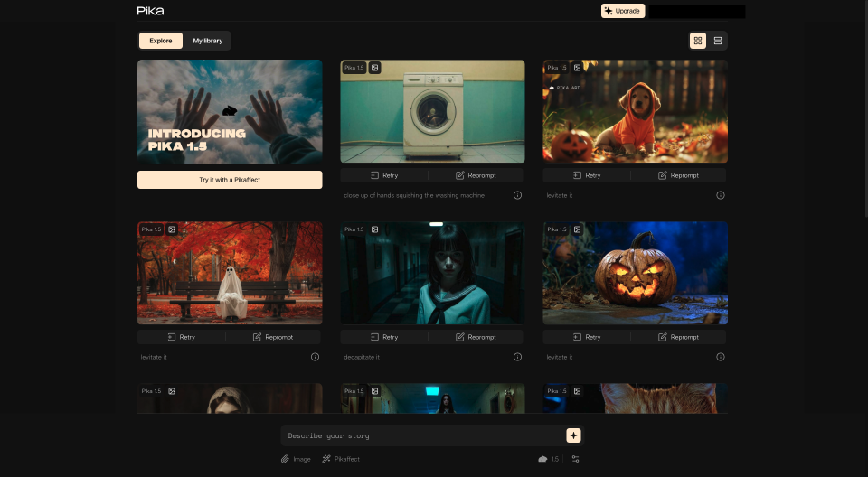Click image icon on washing machine card
The image size is (868, 477).
coord(374,68)
